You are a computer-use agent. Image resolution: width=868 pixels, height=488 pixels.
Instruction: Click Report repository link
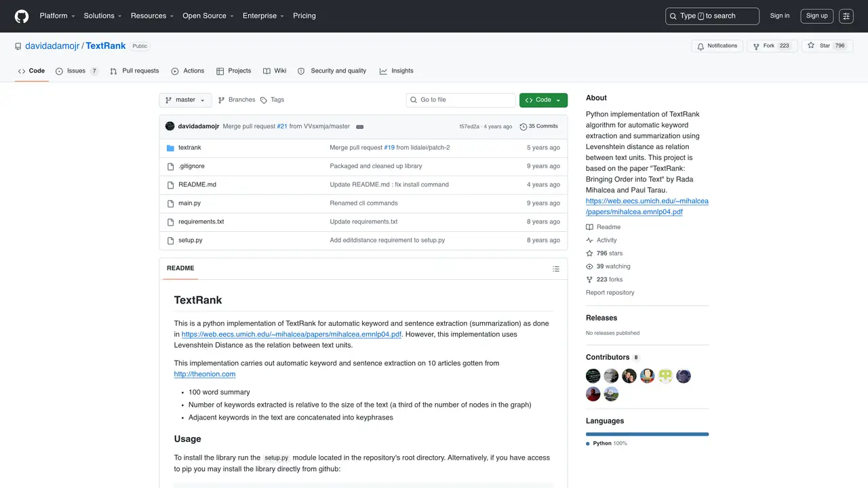click(x=610, y=293)
